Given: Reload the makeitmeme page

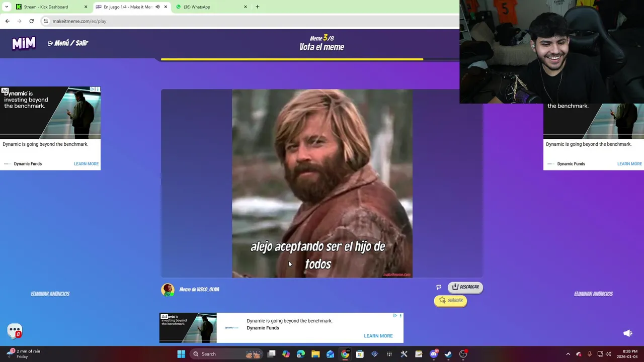Looking at the screenshot, I should pos(31,21).
